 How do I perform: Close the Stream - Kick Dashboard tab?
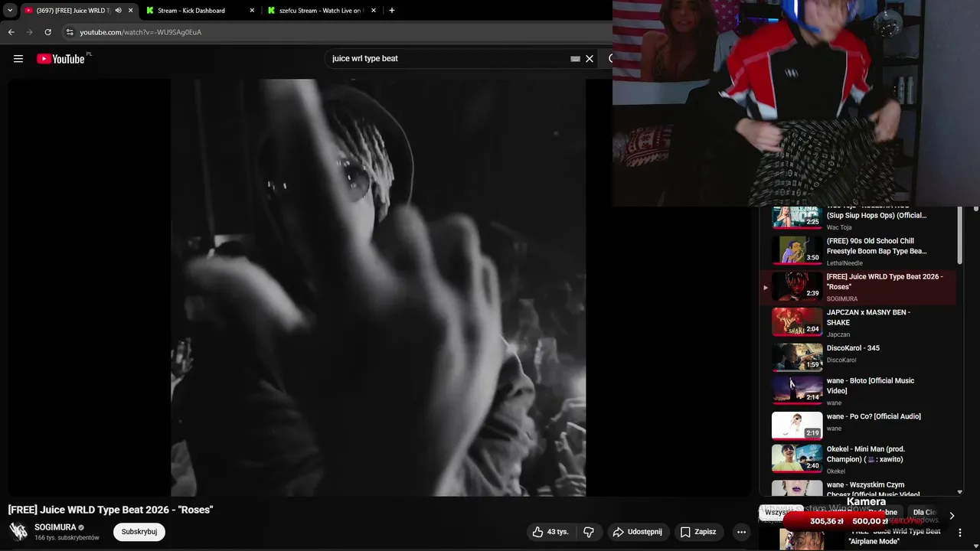click(252, 11)
